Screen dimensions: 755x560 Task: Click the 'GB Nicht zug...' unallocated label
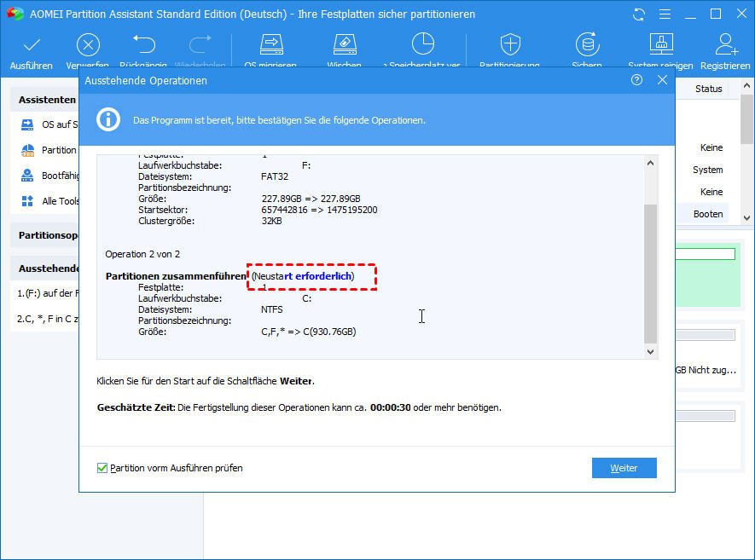click(x=706, y=370)
